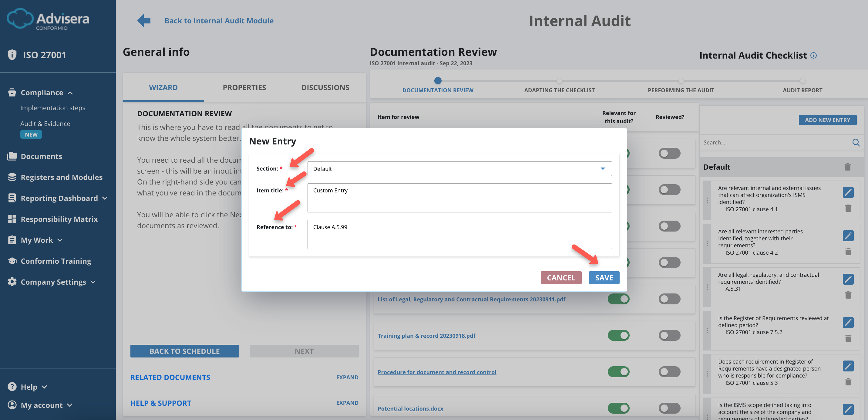Click the search magnifier in the checklist panel

(x=856, y=142)
